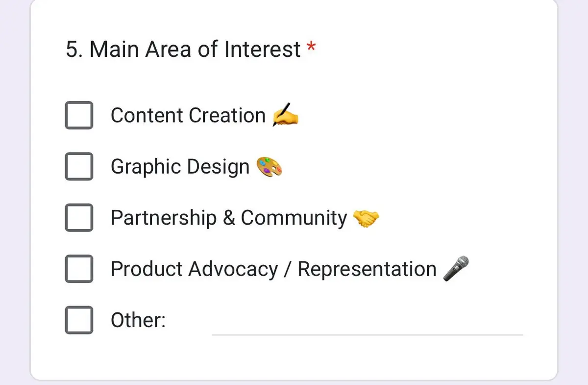Click the handshake emoji

pyautogui.click(x=366, y=218)
